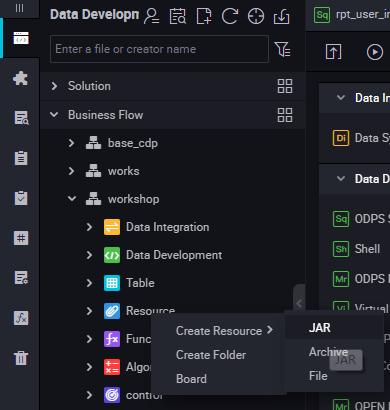
Task: Click the locate target crosshair icon
Action: click(256, 16)
